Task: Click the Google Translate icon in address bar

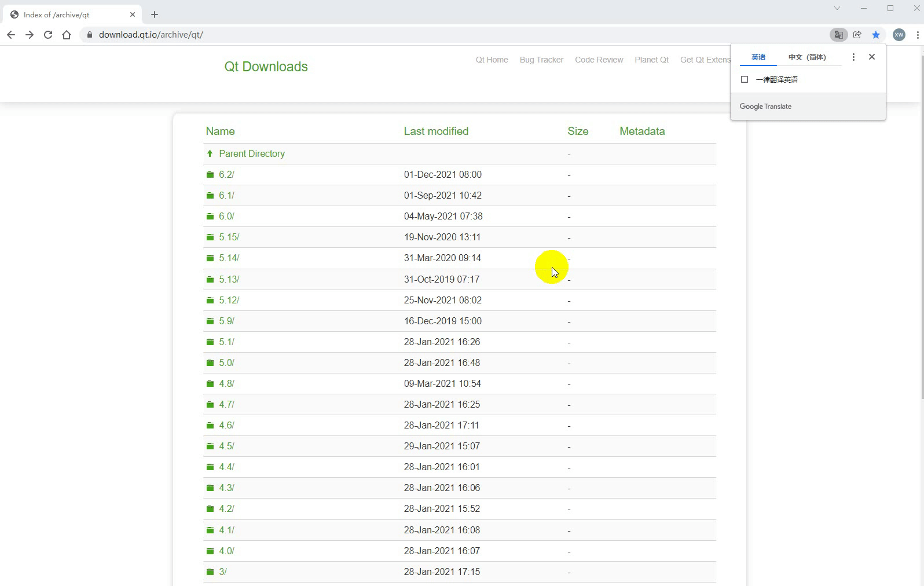Action: [838, 35]
